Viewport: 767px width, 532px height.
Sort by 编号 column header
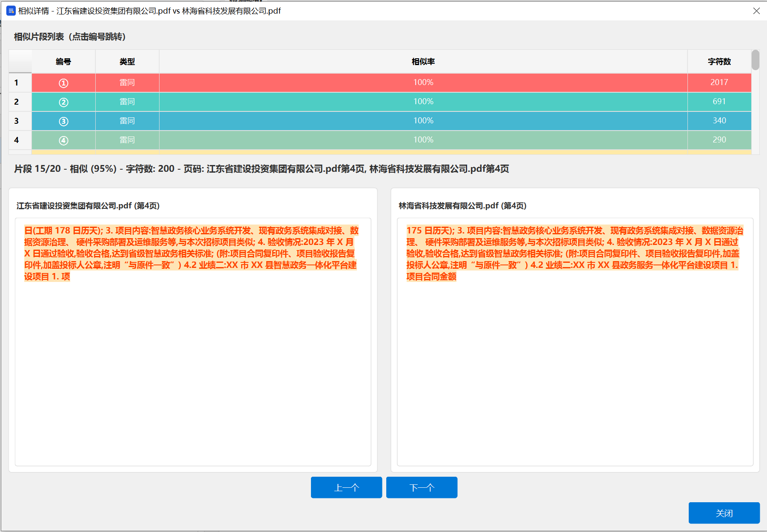tap(63, 62)
